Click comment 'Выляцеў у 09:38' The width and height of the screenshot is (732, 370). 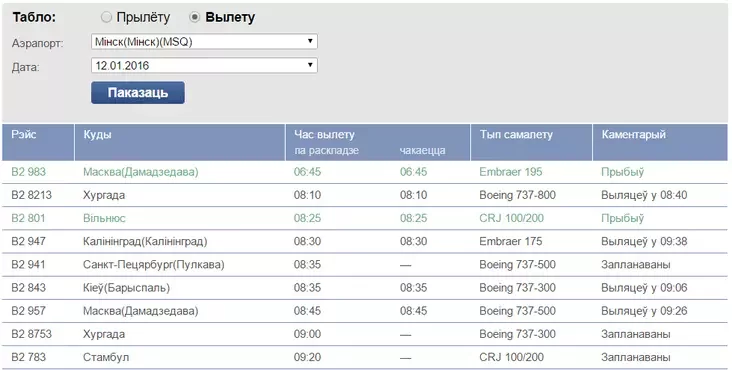[644, 241]
